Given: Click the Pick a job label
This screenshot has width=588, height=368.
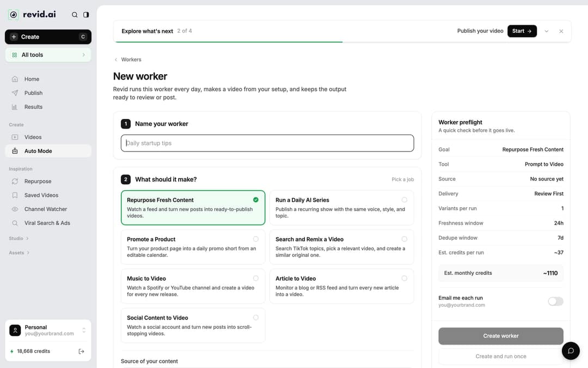Looking at the screenshot, I should [403, 179].
